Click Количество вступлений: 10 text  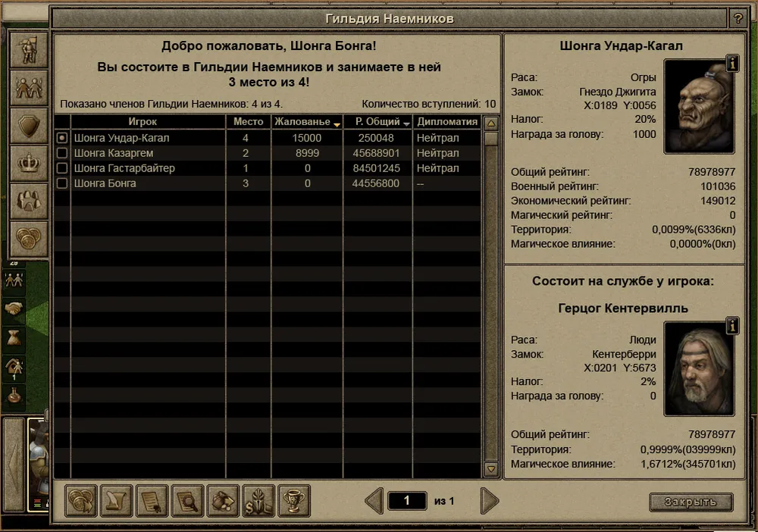click(429, 104)
